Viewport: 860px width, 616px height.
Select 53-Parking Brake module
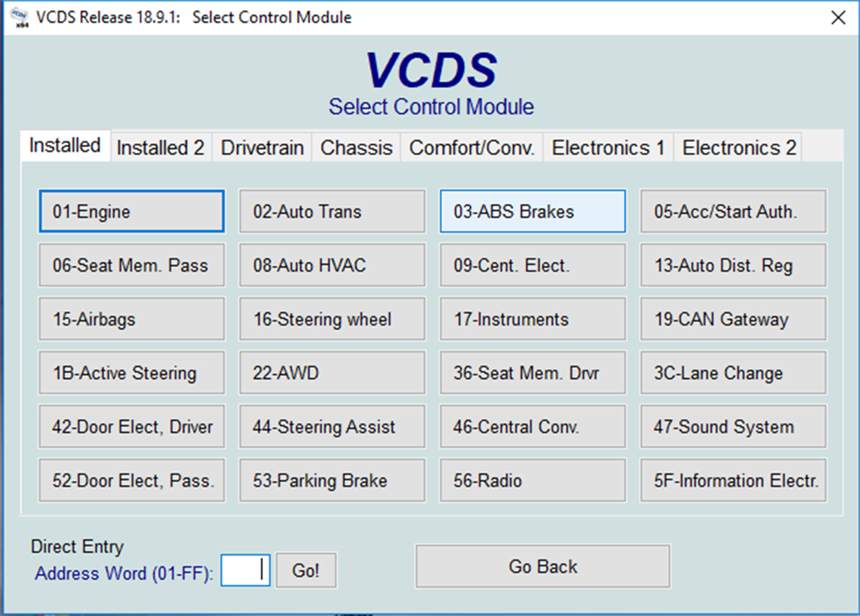[x=332, y=480]
